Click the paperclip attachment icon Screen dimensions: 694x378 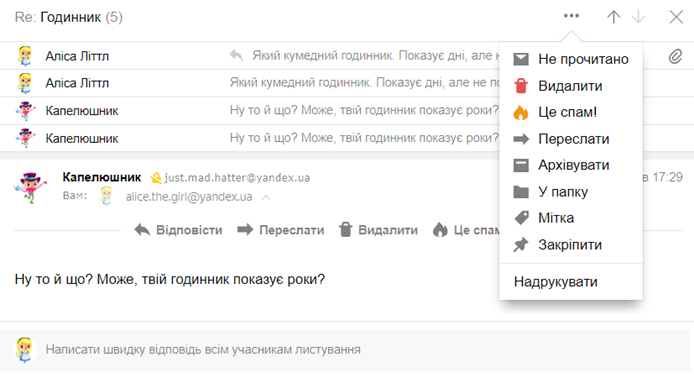pyautogui.click(x=675, y=56)
